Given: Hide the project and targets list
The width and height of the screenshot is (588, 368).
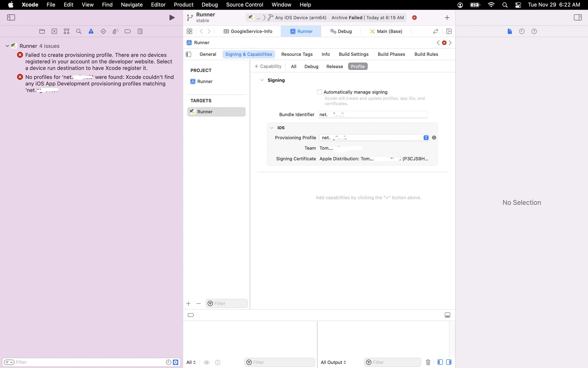Looking at the screenshot, I should point(188,54).
